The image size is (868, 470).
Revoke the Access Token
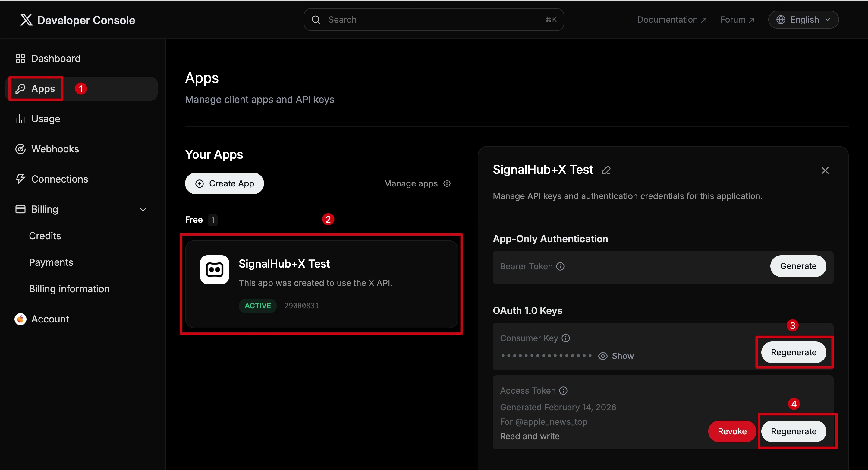point(732,431)
